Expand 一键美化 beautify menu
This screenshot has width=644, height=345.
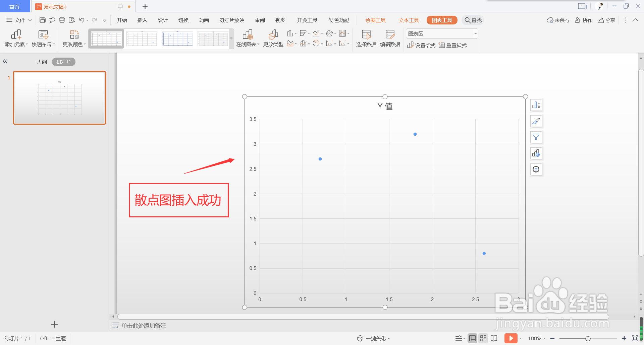374,338
